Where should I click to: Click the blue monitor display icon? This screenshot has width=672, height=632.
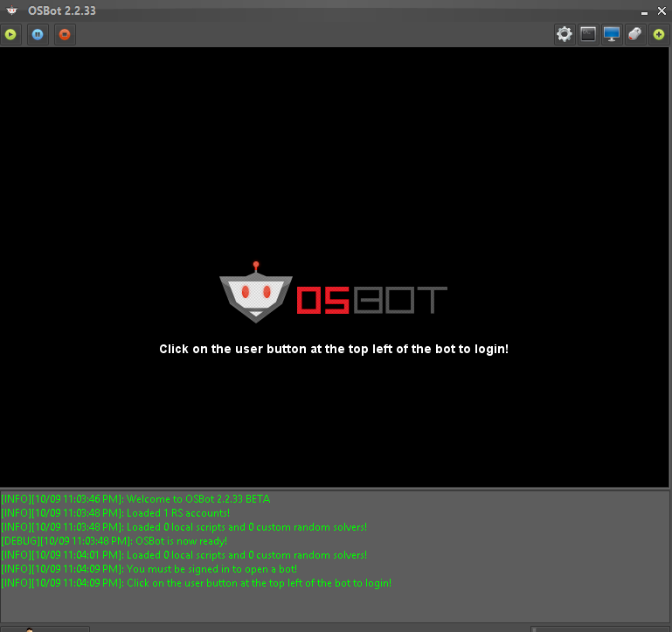pos(611,34)
